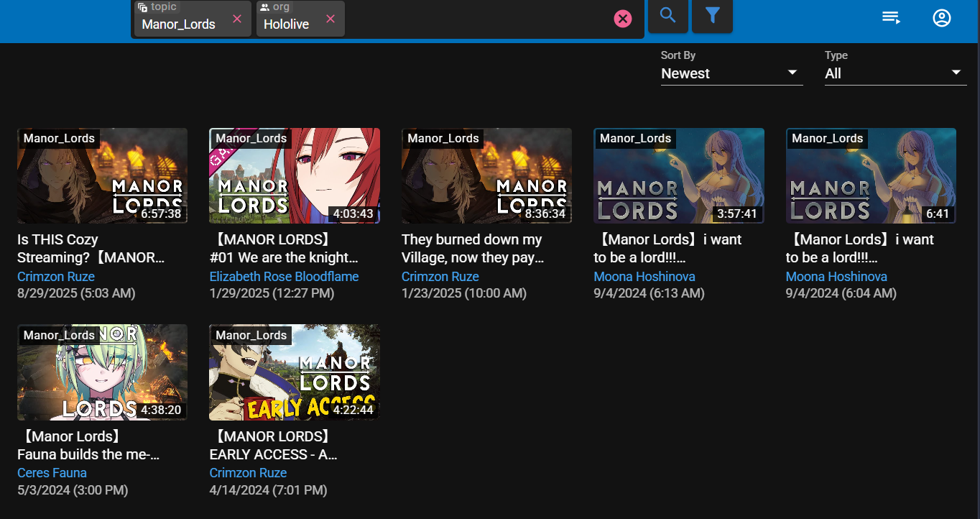Click the date "9/4/2024 (6:13 AM)"

[x=649, y=293]
